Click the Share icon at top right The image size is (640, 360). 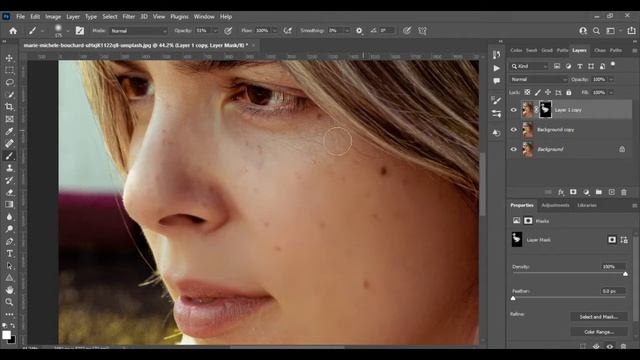click(x=631, y=31)
